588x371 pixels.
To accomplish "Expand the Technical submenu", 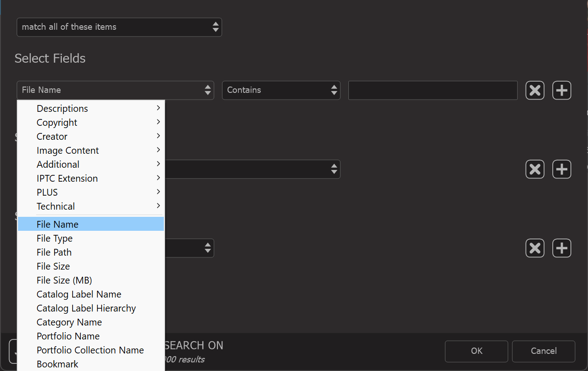I will pyautogui.click(x=91, y=206).
